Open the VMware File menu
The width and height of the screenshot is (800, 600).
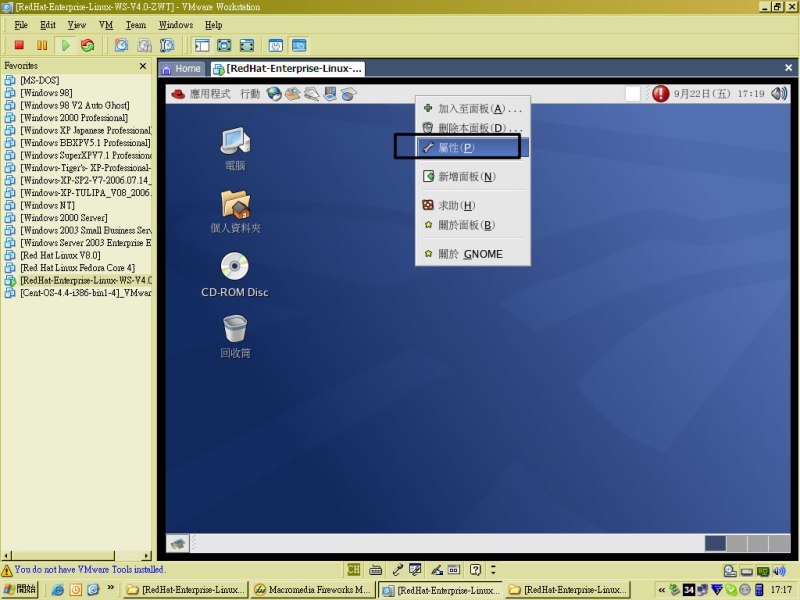[21, 25]
